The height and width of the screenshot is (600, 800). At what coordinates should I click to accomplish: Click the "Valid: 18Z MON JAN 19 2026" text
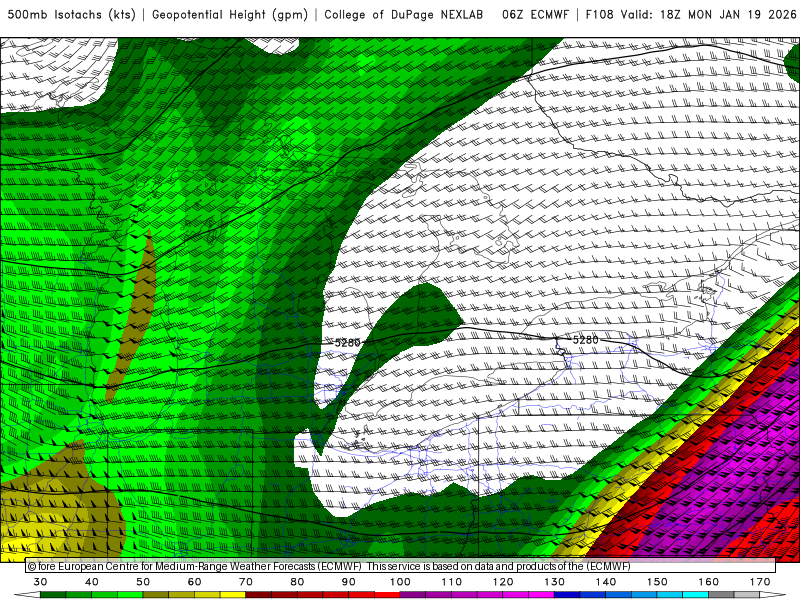tap(708, 15)
